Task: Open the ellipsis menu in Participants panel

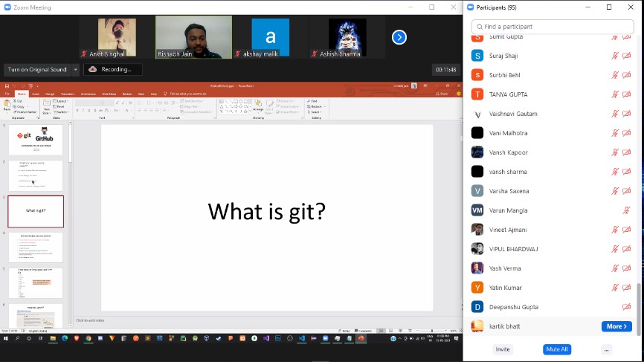Action: tap(607, 349)
